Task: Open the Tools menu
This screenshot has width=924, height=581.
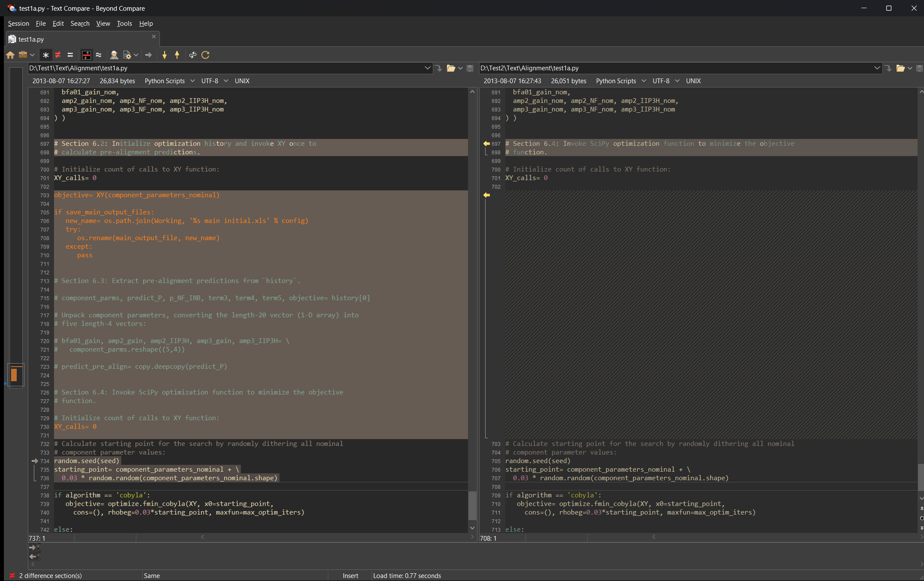Action: point(124,24)
